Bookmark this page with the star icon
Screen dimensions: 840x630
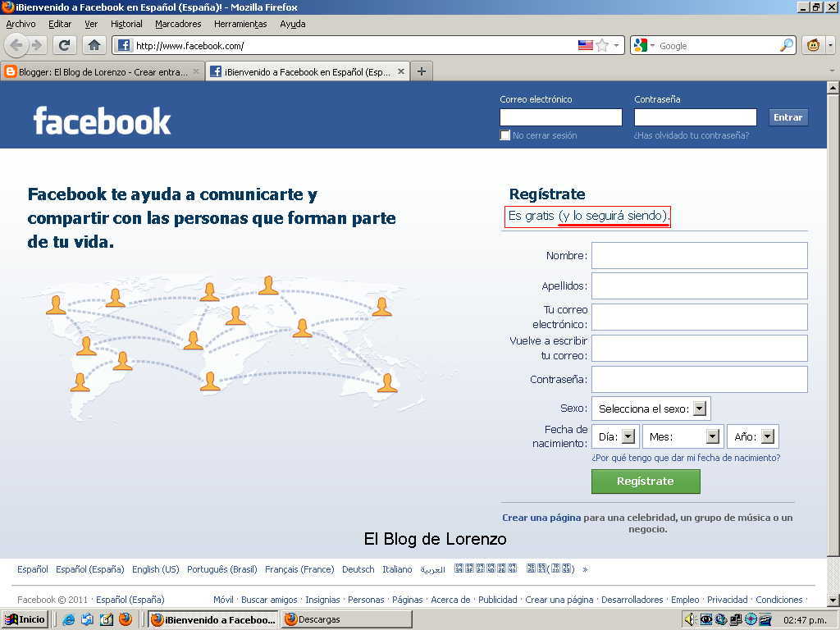[x=603, y=46]
